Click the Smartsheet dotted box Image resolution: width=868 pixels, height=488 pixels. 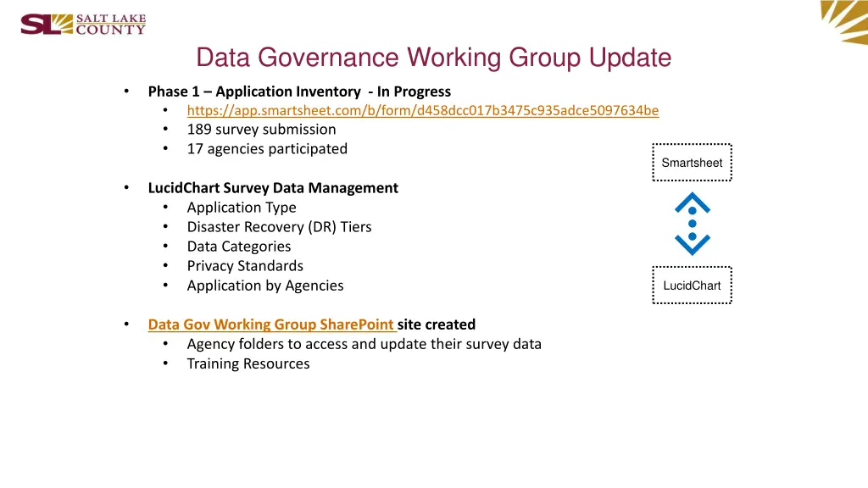692,162
